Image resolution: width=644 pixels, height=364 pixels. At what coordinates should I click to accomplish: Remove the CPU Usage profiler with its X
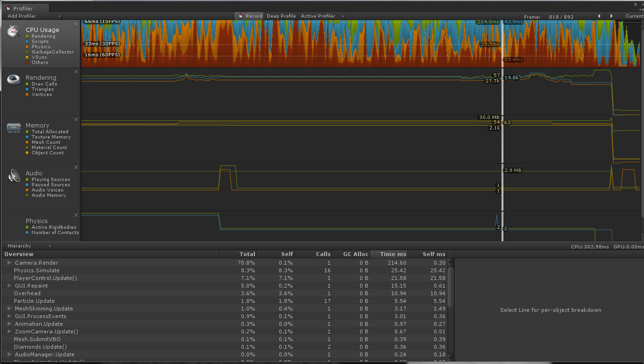[76, 24]
